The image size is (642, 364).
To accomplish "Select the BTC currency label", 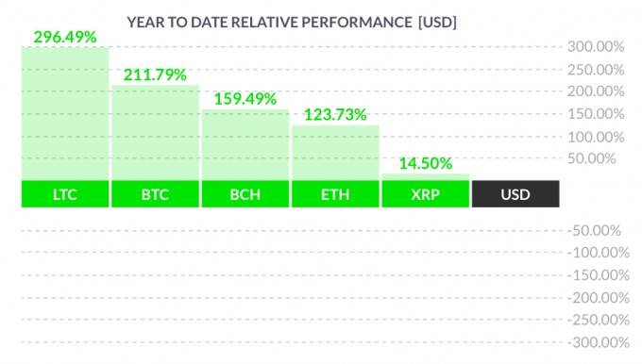I will (155, 194).
